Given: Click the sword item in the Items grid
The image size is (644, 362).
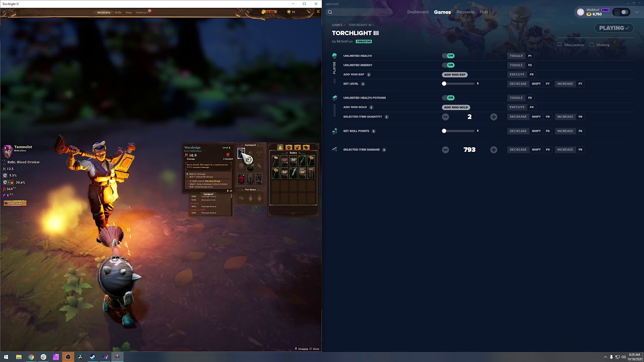Looking at the screenshot, I should (293, 172).
